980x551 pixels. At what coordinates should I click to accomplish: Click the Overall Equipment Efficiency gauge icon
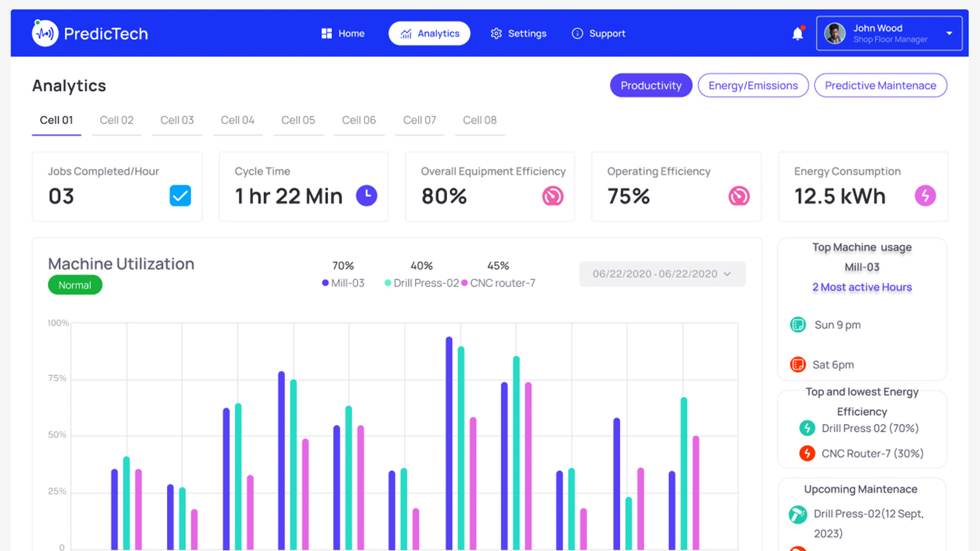[x=552, y=196]
